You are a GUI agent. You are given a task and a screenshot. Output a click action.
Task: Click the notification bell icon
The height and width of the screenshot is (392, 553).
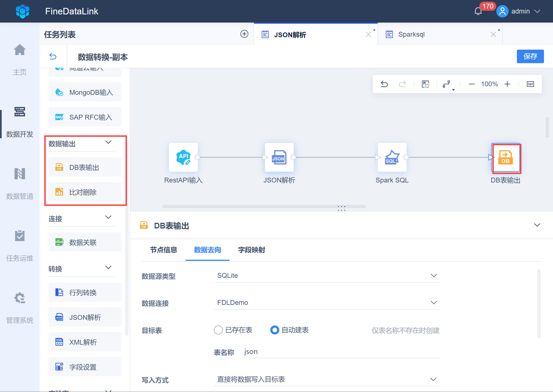478,11
